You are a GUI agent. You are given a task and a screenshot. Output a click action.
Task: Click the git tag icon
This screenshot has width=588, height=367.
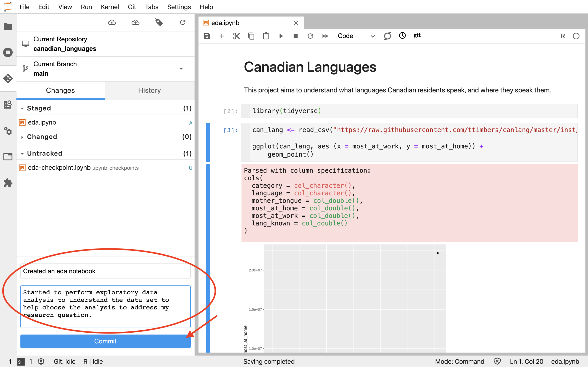click(x=159, y=22)
